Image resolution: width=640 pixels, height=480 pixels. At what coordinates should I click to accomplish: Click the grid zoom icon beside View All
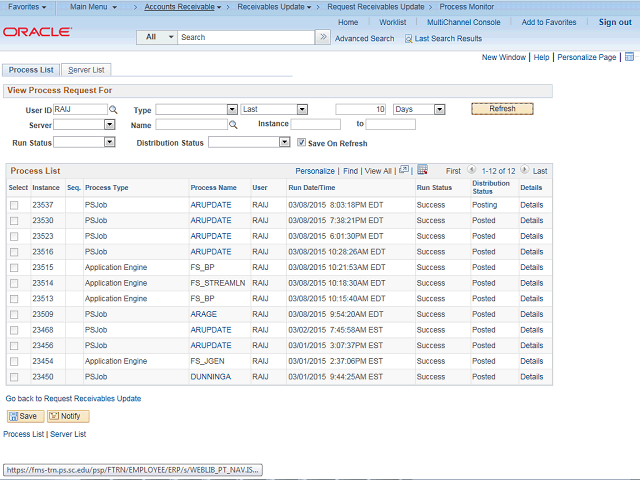403,171
